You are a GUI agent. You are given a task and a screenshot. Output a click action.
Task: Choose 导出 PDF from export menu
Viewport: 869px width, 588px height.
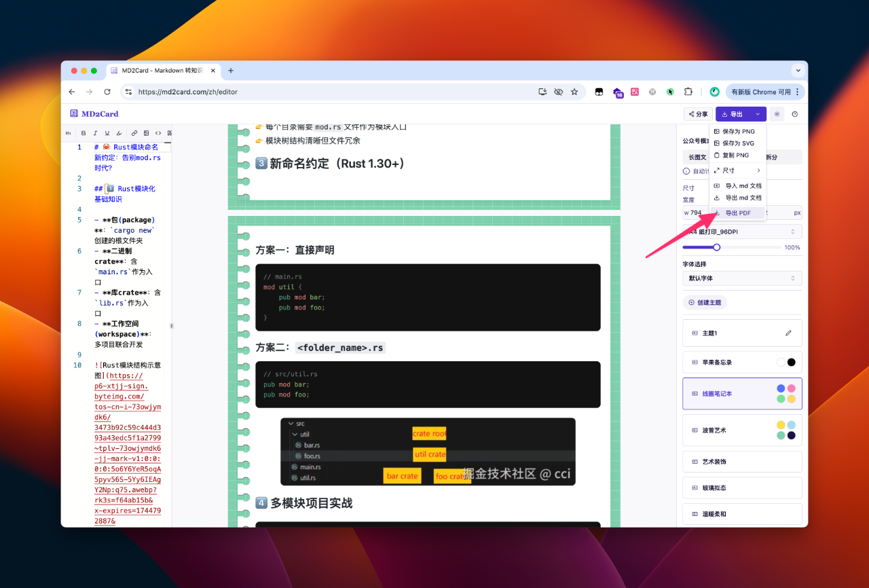coord(737,213)
